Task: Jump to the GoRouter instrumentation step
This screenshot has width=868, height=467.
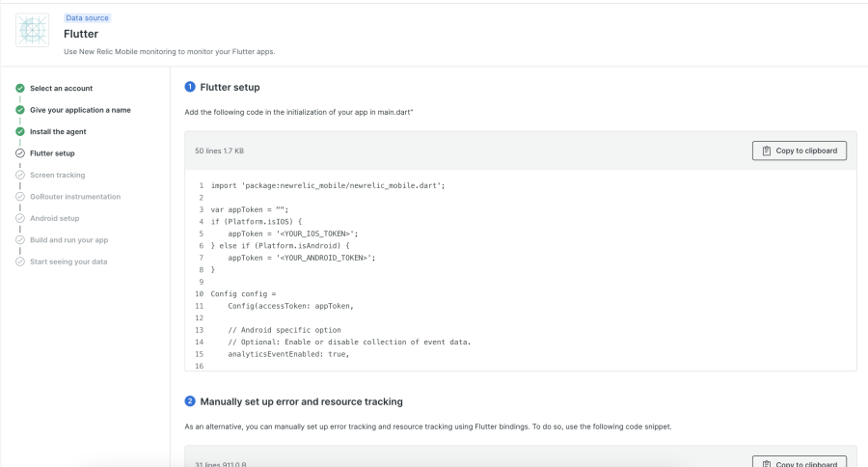Action: tap(75, 197)
